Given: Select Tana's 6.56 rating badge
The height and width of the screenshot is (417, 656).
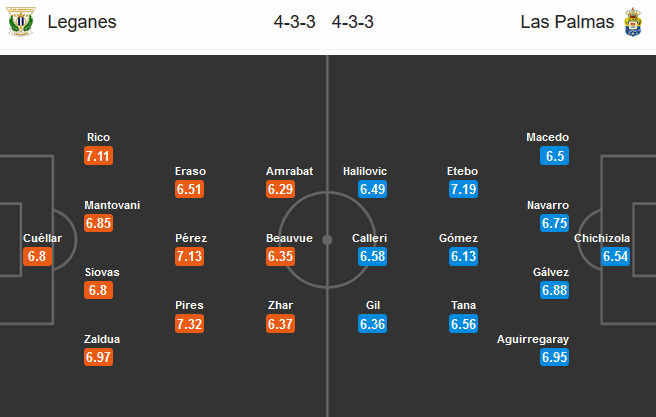Looking at the screenshot, I should (x=463, y=323).
